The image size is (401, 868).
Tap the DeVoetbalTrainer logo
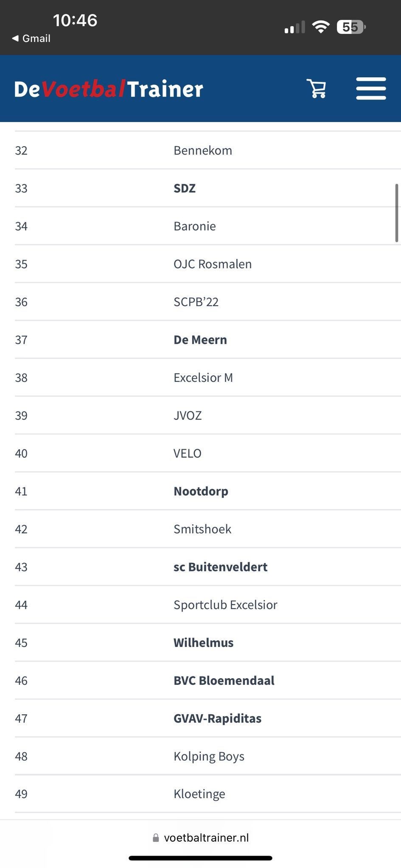pos(109,89)
